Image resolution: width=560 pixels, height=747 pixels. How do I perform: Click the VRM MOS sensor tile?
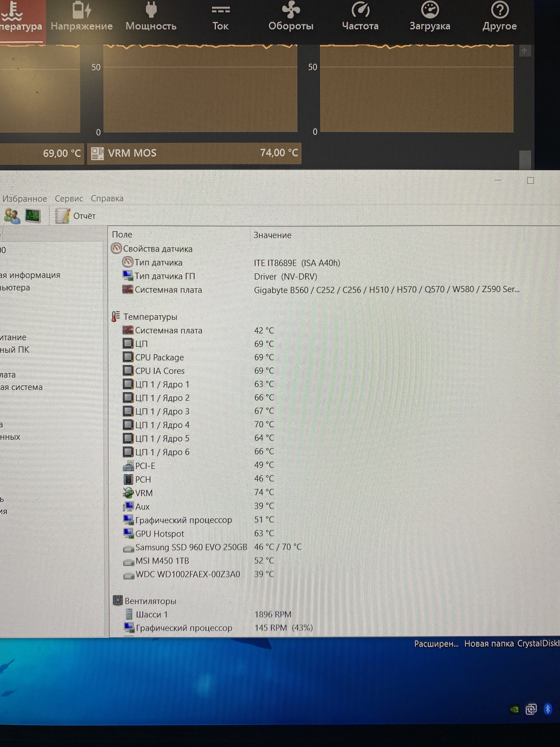tap(194, 153)
